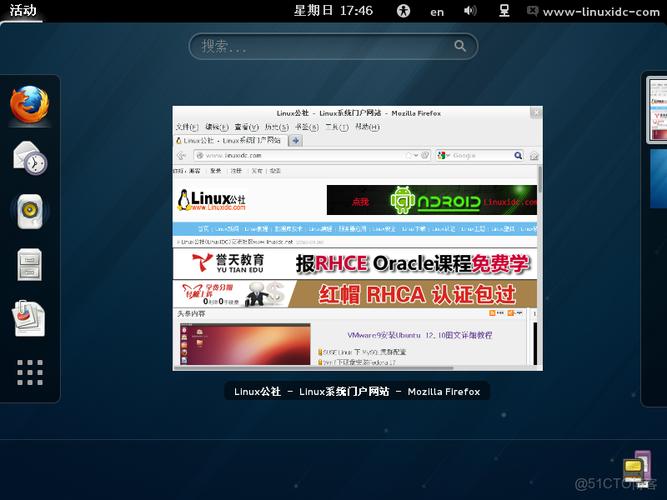
Task: Click the Firefox URL bar
Action: click(312, 156)
